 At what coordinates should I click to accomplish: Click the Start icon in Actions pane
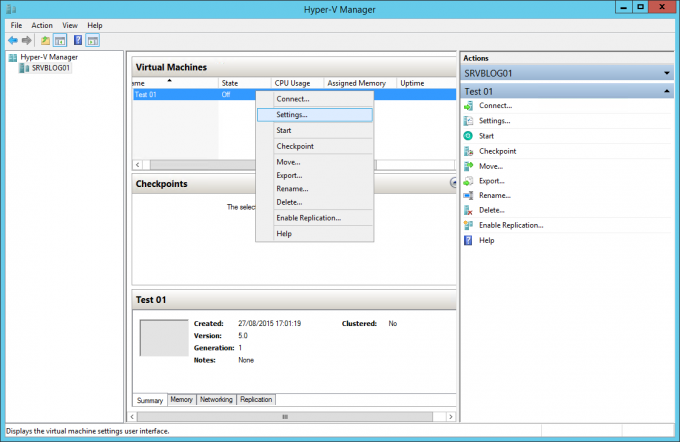tap(468, 135)
